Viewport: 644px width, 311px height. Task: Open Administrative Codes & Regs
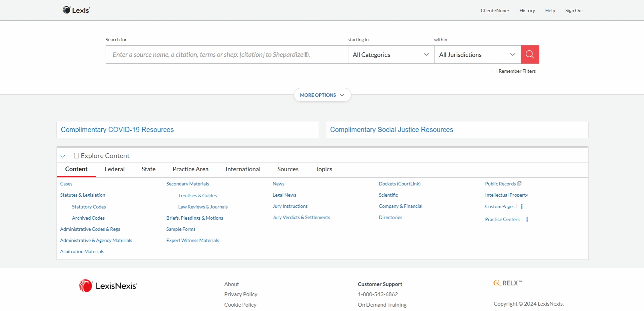coord(90,229)
